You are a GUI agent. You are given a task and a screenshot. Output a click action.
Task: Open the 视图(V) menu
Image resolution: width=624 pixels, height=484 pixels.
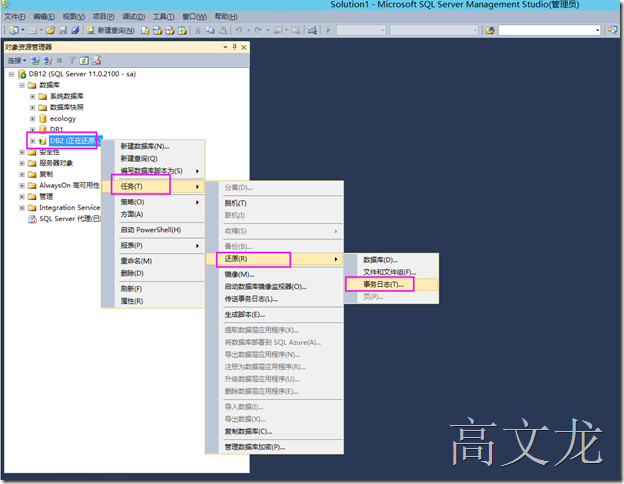coord(74,17)
